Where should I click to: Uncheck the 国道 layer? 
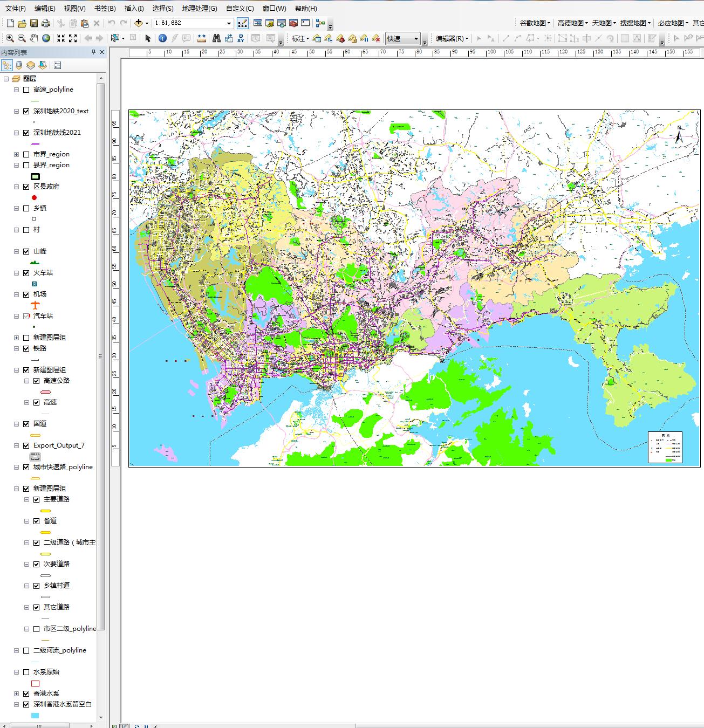click(x=26, y=424)
